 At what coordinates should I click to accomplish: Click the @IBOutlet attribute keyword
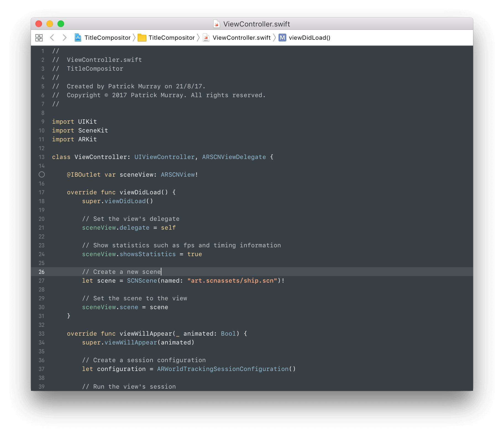pos(84,175)
